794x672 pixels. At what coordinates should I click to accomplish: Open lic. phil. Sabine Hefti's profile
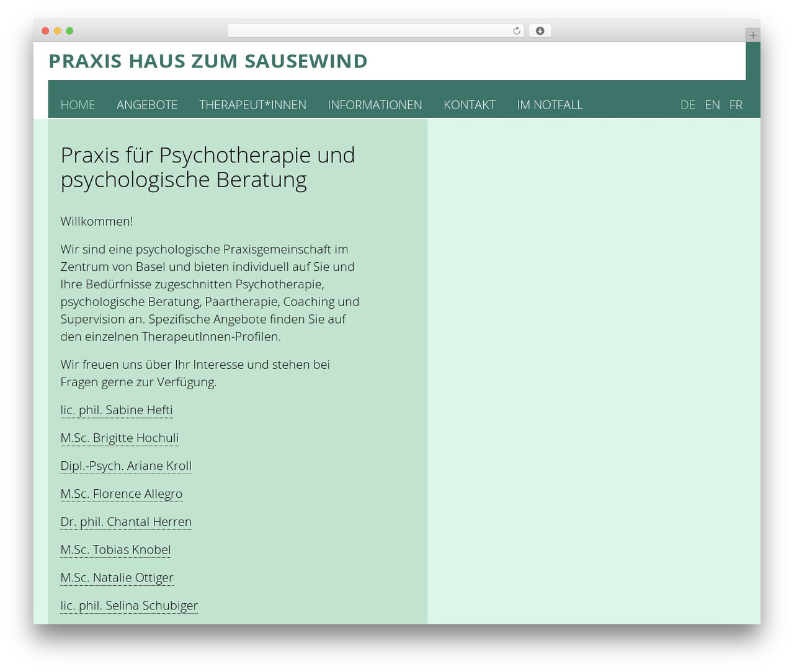(117, 410)
